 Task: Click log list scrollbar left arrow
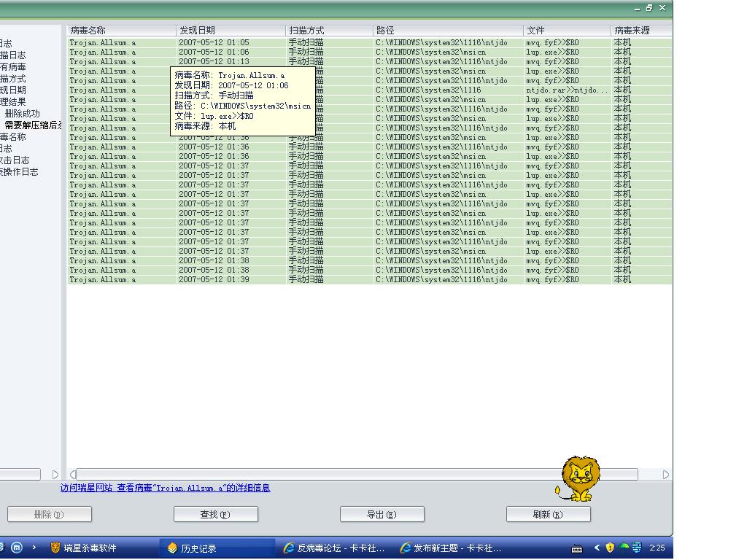(72, 474)
